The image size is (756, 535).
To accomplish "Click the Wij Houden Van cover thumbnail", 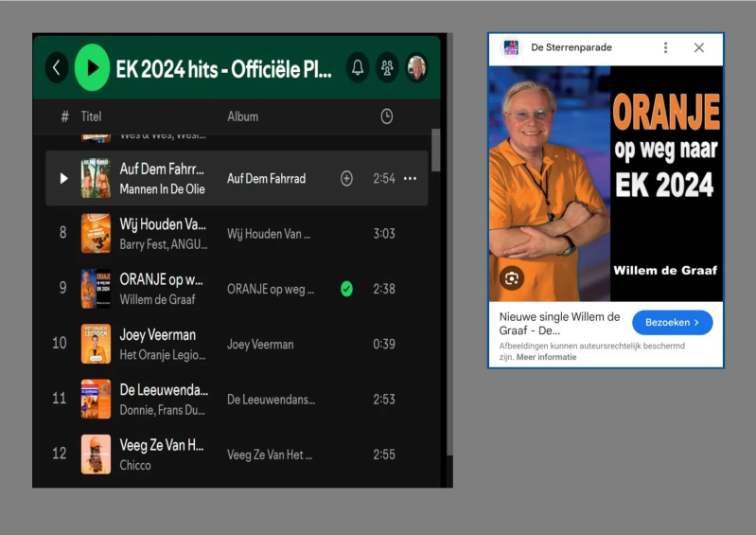I will [96, 234].
